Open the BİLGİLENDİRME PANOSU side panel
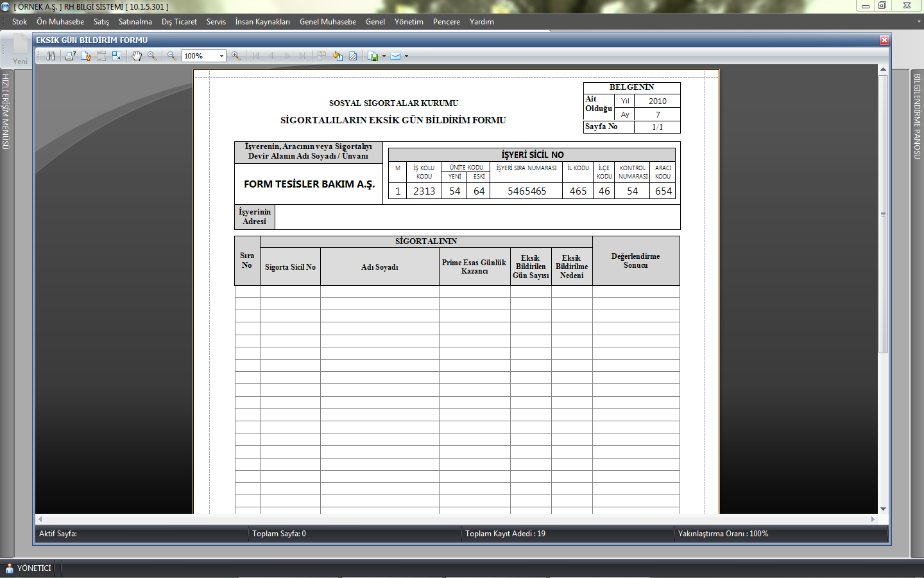Image resolution: width=924 pixels, height=578 pixels. pyautogui.click(x=917, y=116)
